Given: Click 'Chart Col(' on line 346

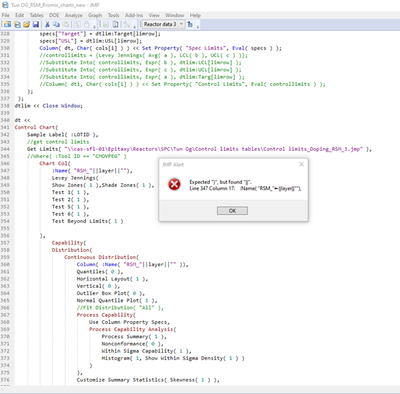Looking at the screenshot, I should click(55, 163).
